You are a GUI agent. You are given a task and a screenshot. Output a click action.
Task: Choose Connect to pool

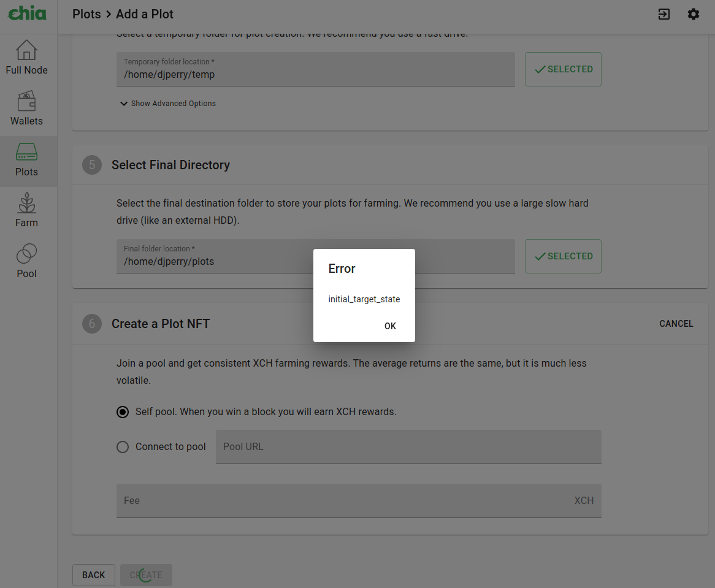pos(122,447)
